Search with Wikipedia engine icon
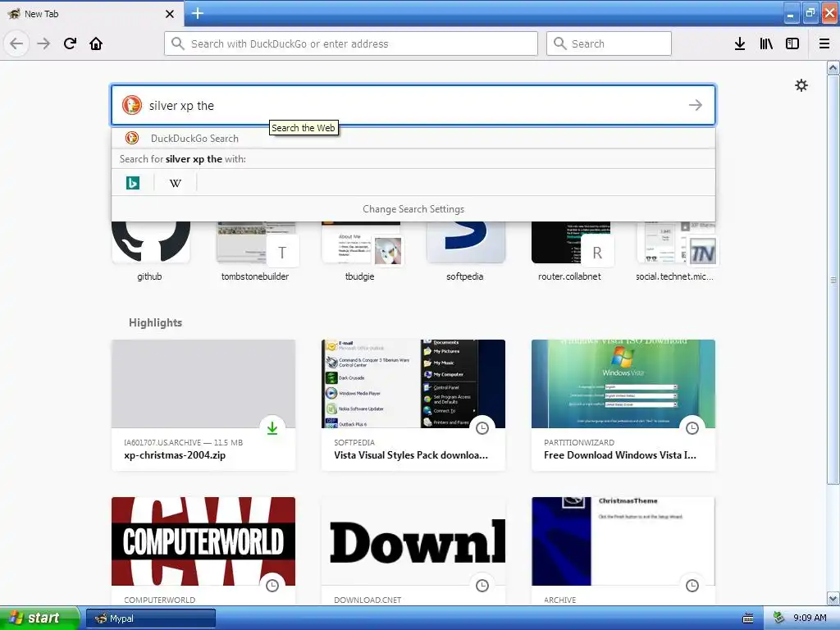The height and width of the screenshot is (630, 840). (176, 183)
